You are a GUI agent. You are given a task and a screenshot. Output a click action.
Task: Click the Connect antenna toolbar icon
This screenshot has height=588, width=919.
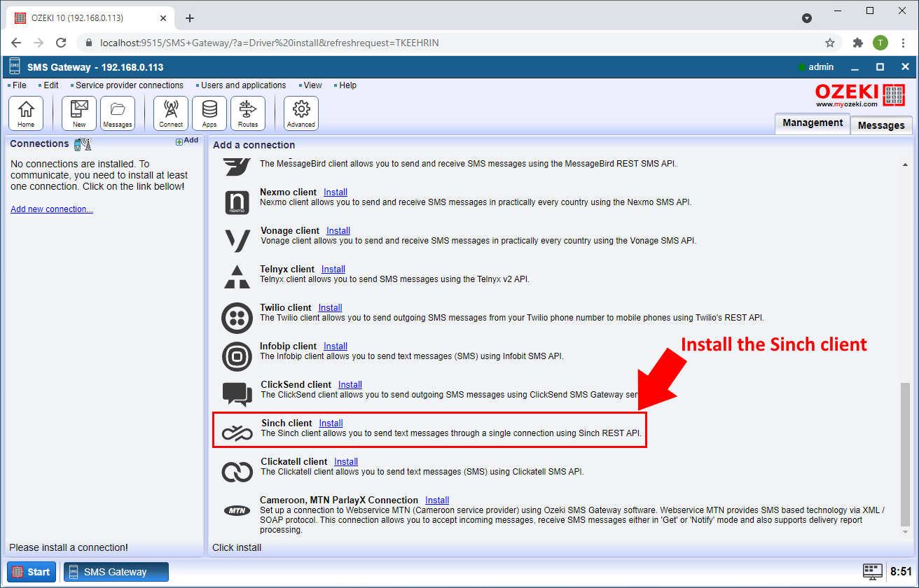pyautogui.click(x=171, y=113)
